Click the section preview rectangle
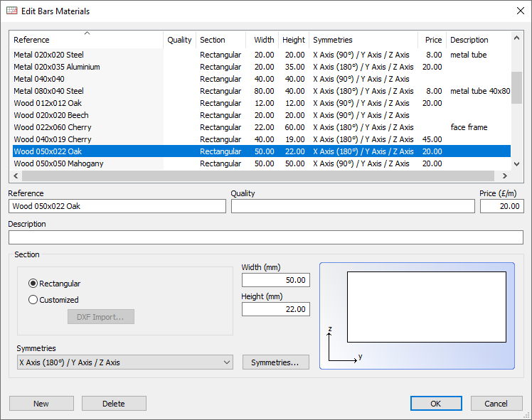The width and height of the screenshot is (532, 420). click(x=427, y=307)
